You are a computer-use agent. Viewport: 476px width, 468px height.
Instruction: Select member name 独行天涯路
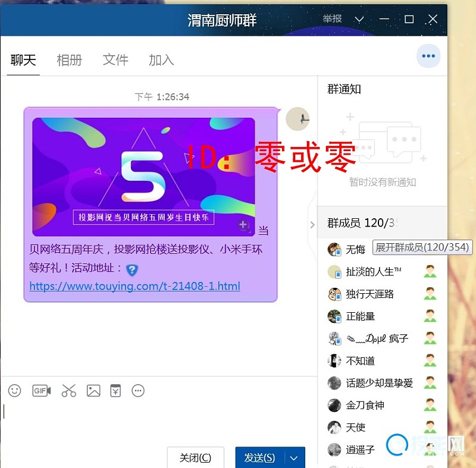click(x=369, y=294)
